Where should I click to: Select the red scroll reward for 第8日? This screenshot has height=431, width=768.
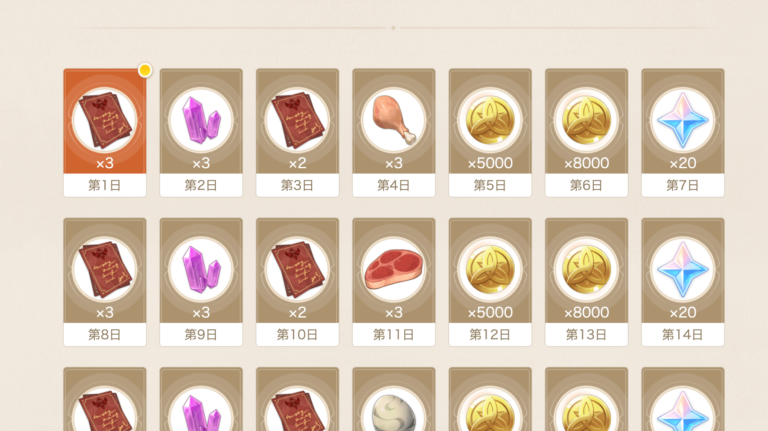click(x=104, y=270)
